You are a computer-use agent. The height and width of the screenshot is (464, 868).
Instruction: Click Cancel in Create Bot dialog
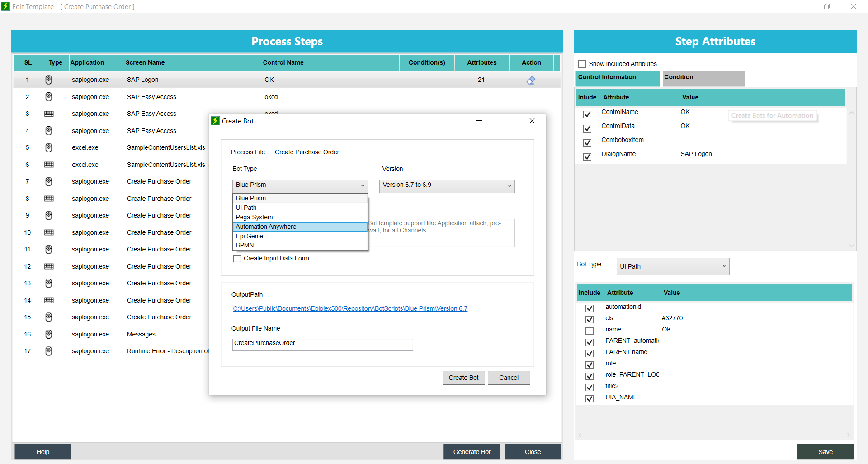pos(509,378)
